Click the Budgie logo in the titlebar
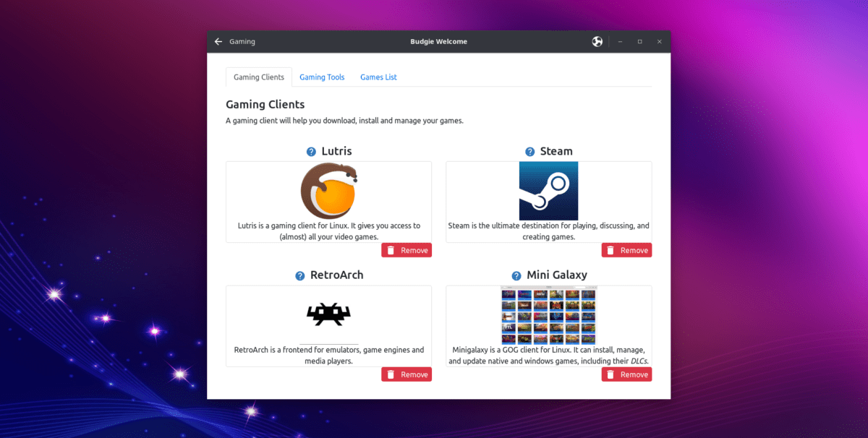 click(597, 41)
